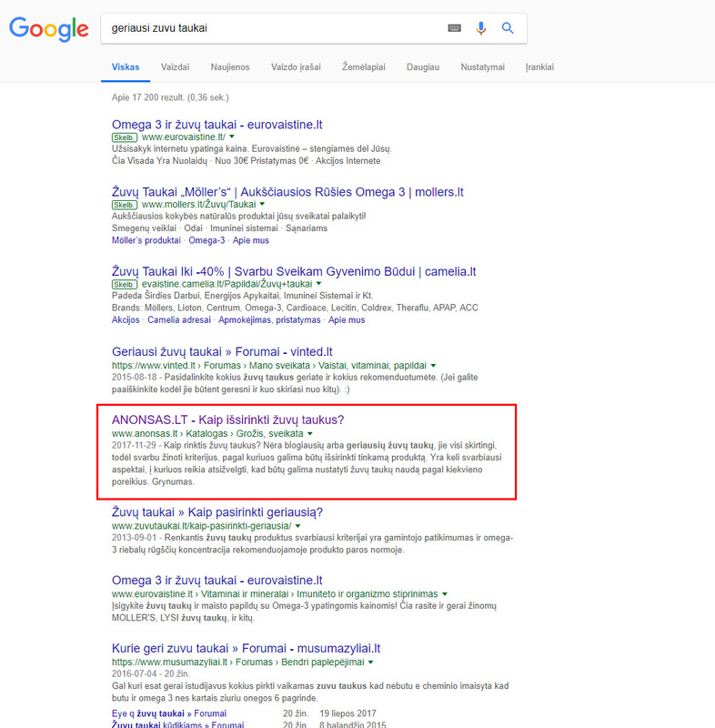Click the '2015-08-18' date in the vinted.lt snippet
This screenshot has width=715, height=728.
(134, 378)
